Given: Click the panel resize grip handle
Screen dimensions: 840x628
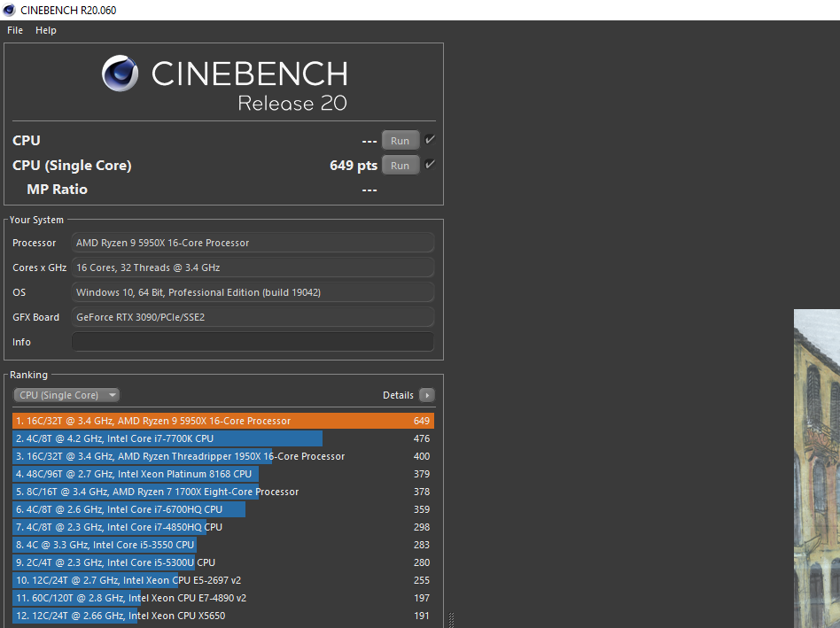Looking at the screenshot, I should point(451,620).
